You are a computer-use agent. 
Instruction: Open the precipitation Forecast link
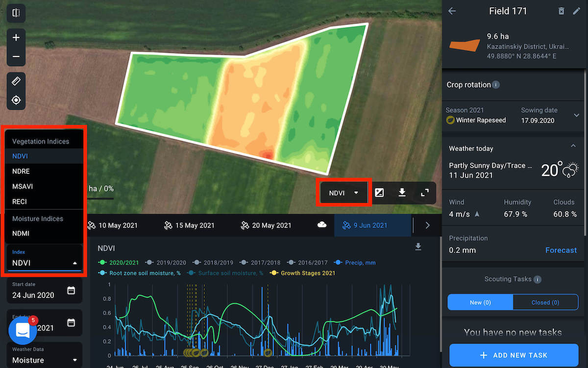561,250
